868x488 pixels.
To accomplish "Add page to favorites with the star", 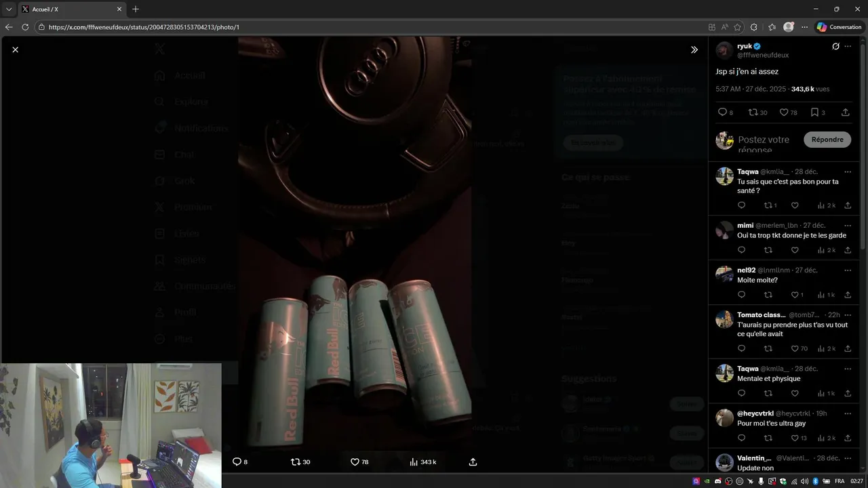I will pos(737,27).
